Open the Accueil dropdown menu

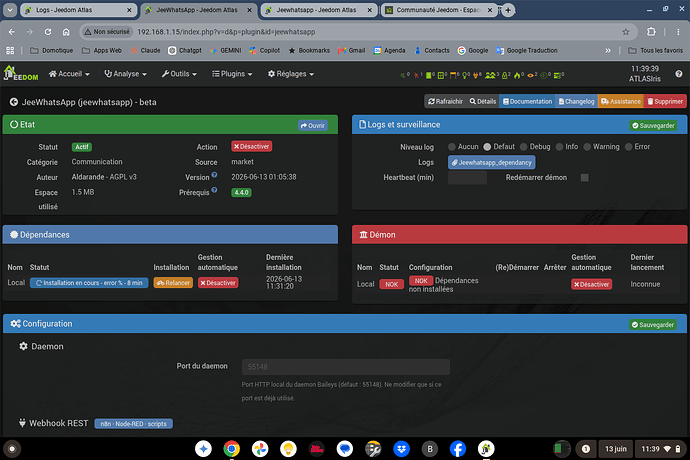click(69, 74)
